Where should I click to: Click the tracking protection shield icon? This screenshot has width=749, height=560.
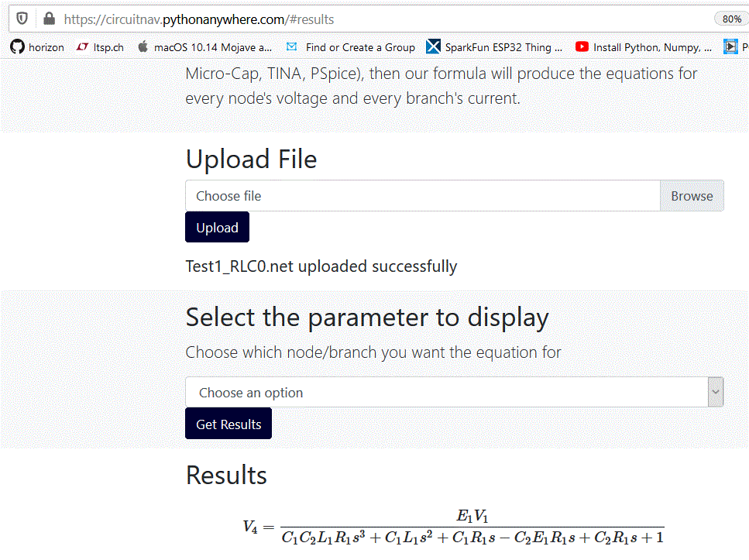tap(22, 19)
